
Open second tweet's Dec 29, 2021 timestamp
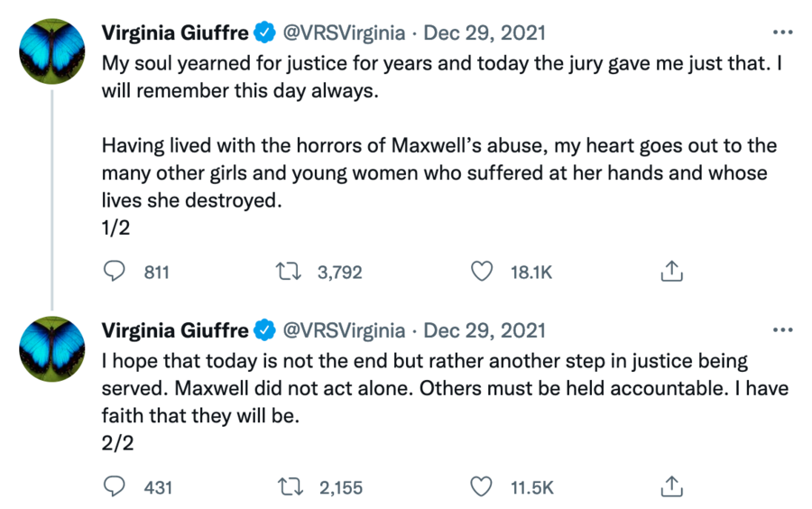484,331
